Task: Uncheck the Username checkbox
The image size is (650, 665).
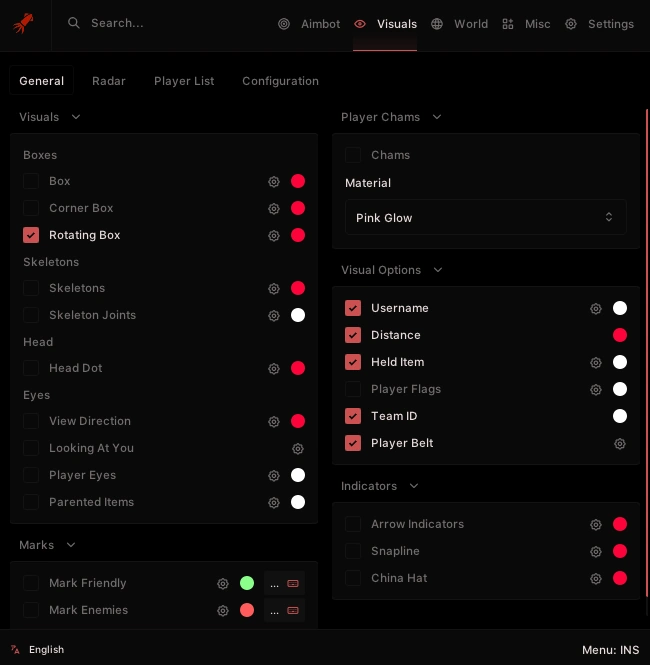Action: [x=353, y=308]
